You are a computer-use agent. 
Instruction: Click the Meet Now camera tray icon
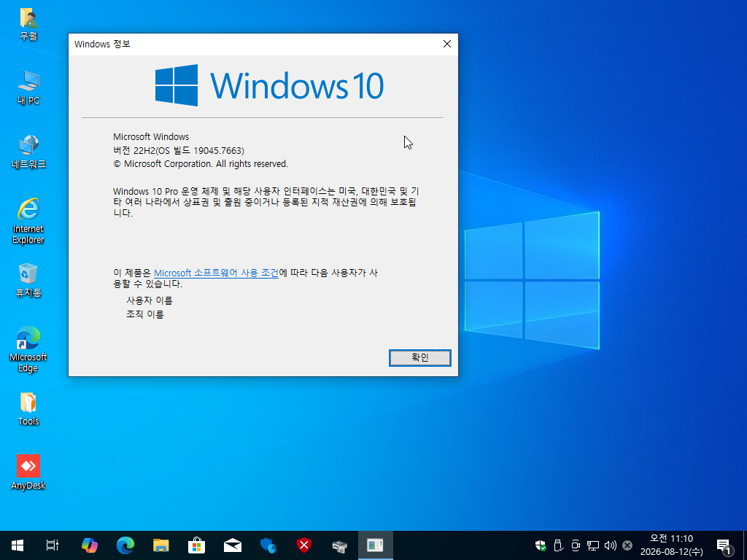pos(576,545)
